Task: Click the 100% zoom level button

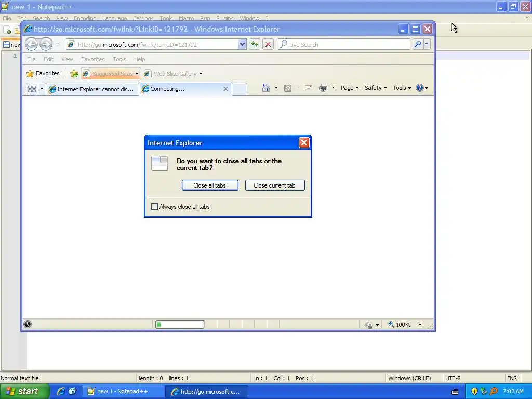Action: [400, 325]
